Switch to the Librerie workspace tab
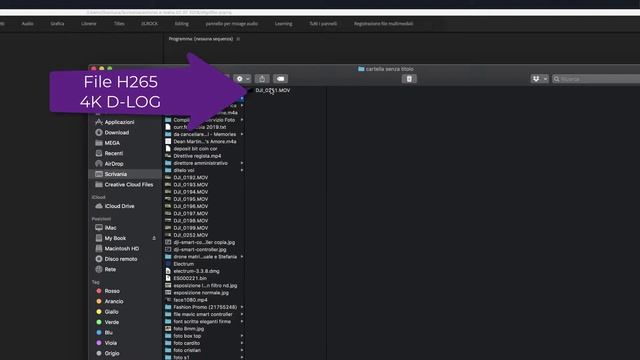640x360 pixels. pyautogui.click(x=89, y=24)
